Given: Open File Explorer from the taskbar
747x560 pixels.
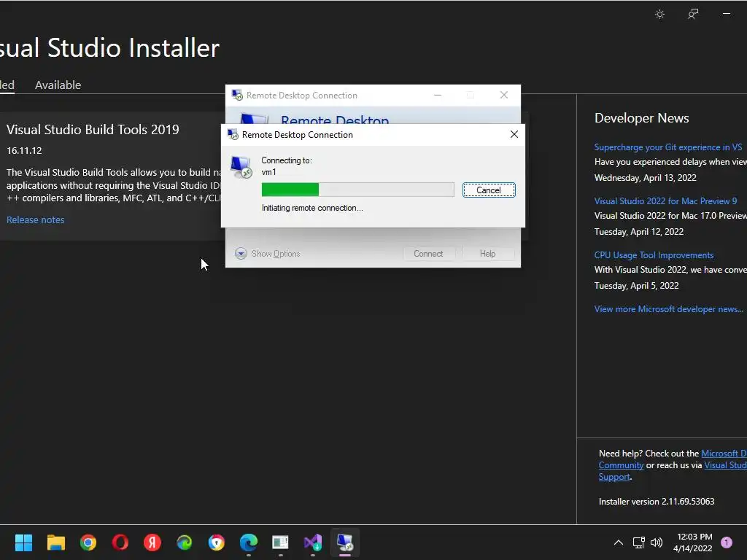Looking at the screenshot, I should (x=55, y=542).
